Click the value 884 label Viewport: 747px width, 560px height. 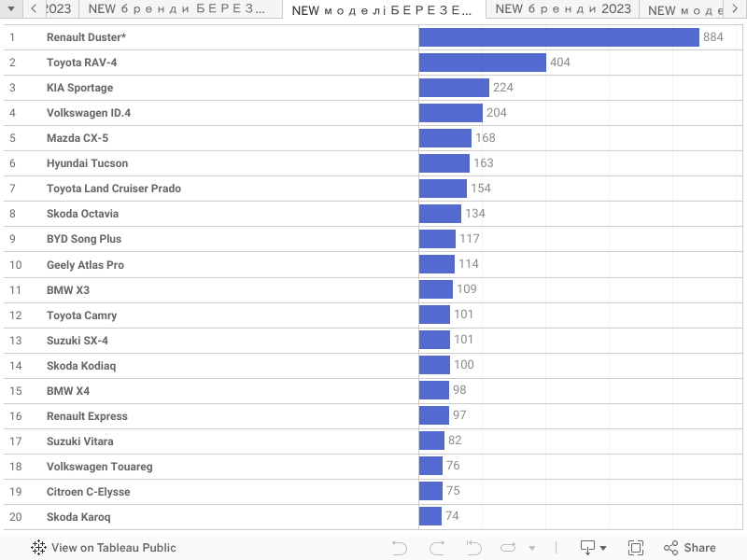[713, 37]
